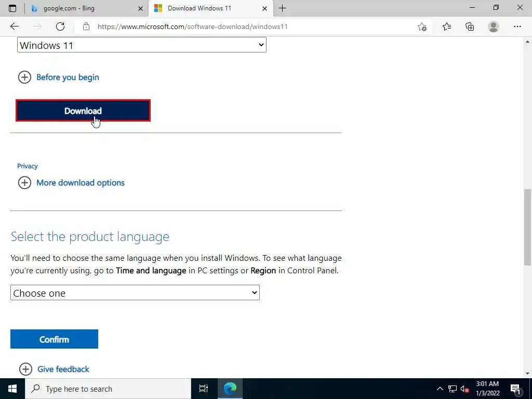Open the Collections icon

[470, 26]
